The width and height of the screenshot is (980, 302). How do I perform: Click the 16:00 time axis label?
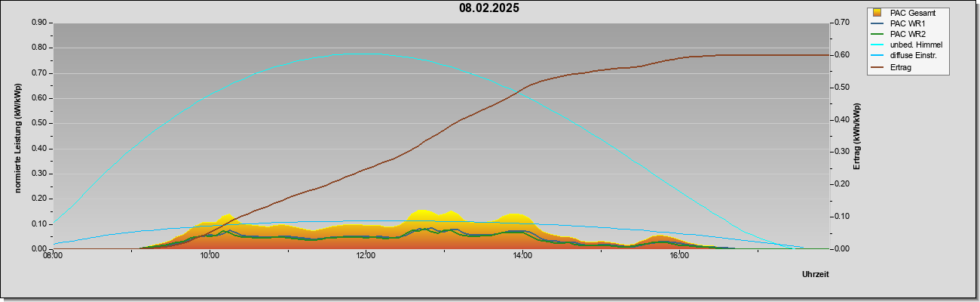point(679,256)
